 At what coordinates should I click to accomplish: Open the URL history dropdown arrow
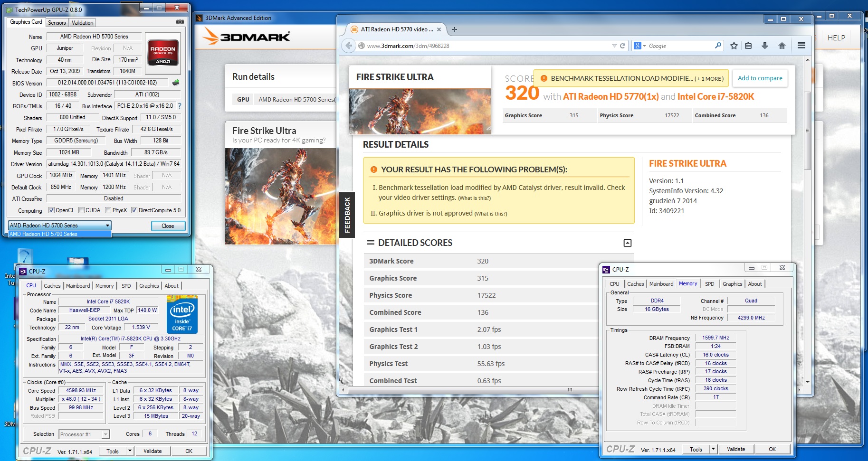point(614,46)
